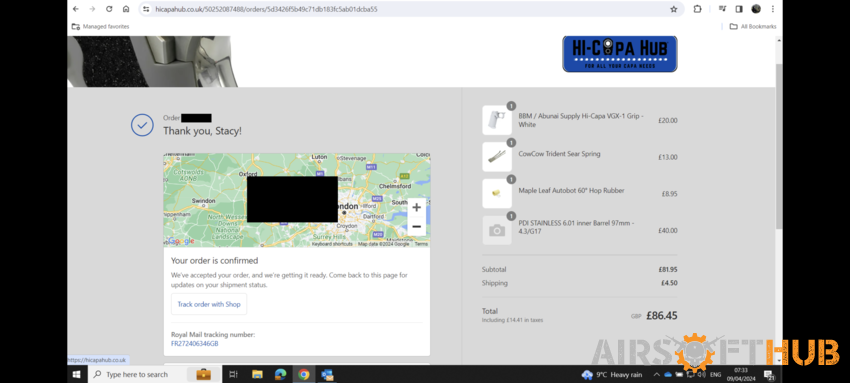
Task: Click the order confirmed checkmark circle
Action: 142,125
